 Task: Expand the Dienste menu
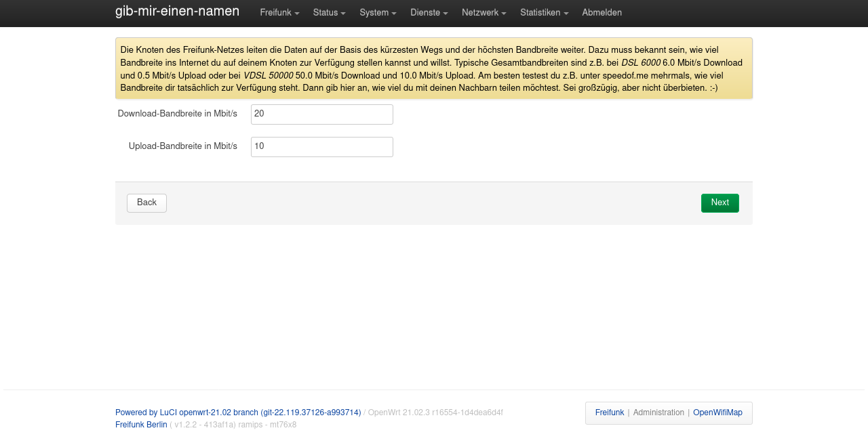(x=429, y=13)
